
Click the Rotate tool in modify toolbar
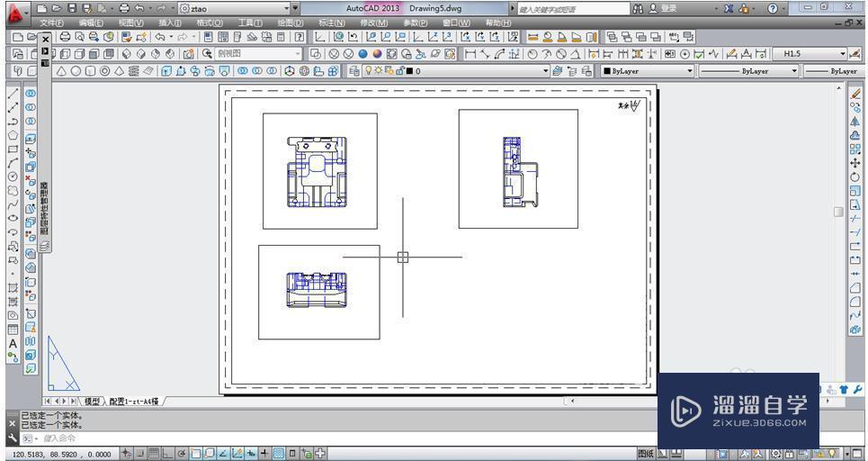coord(855,176)
